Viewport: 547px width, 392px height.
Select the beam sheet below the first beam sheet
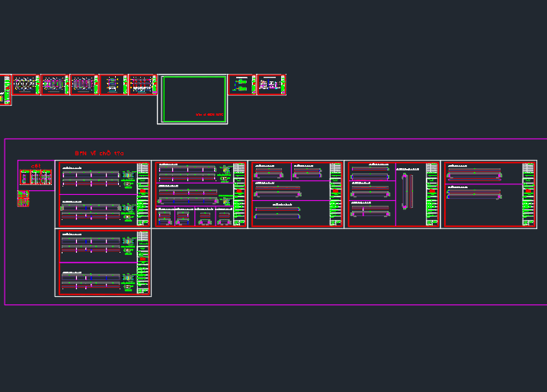pos(103,263)
